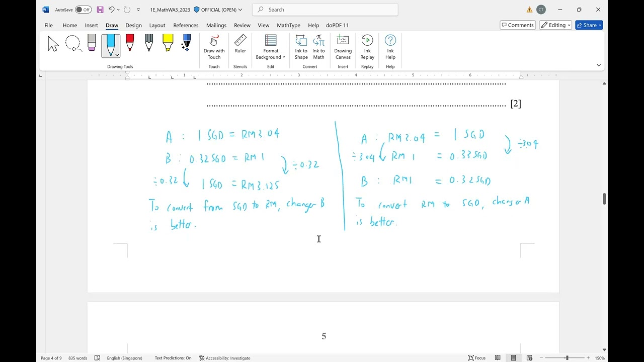Select the red pen
Viewport: 644px width, 362px height.
pos(130,43)
